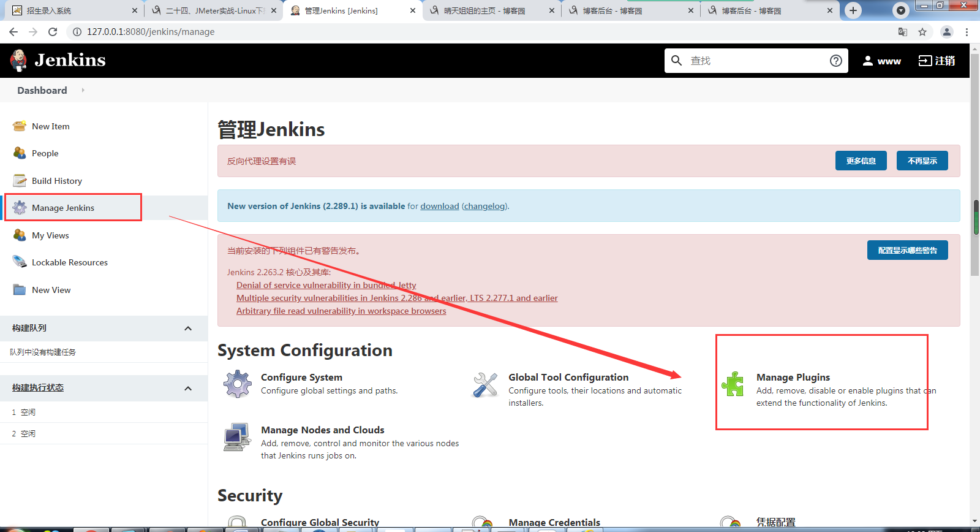Click the Jenkins header title text
The image size is (980, 532).
click(x=70, y=60)
